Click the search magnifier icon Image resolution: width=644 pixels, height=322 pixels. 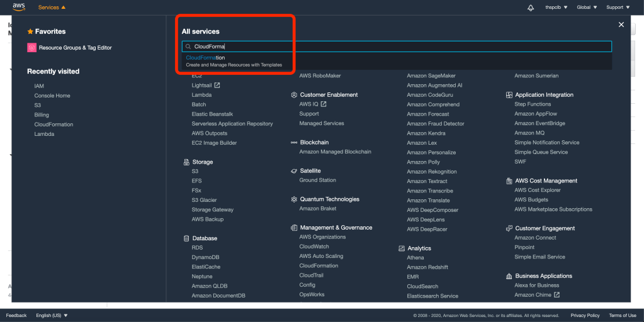pyautogui.click(x=188, y=47)
